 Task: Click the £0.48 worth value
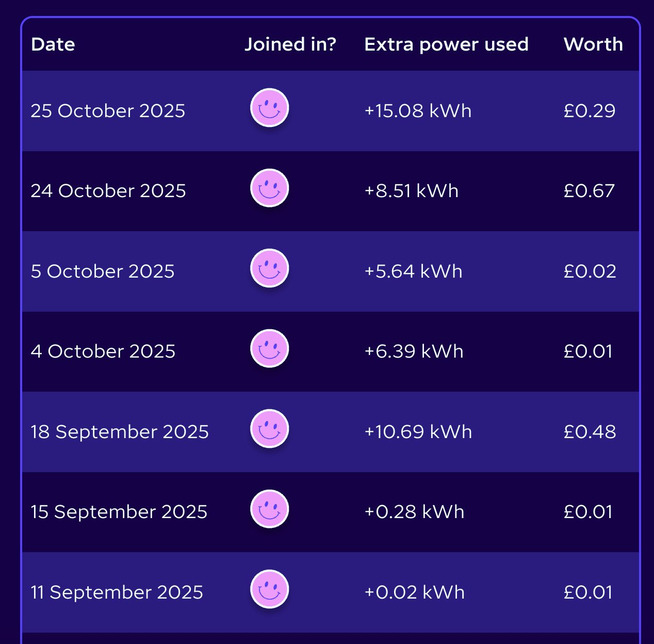click(x=590, y=432)
